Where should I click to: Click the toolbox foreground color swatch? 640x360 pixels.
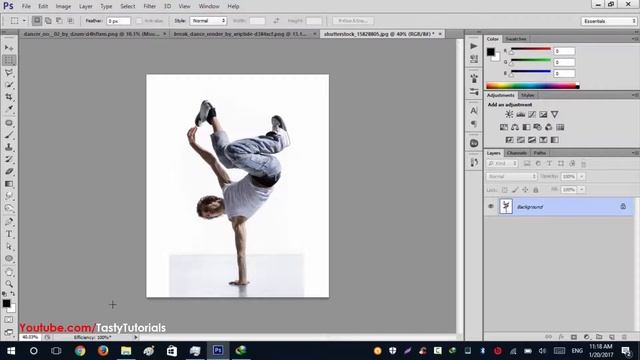click(x=6, y=303)
